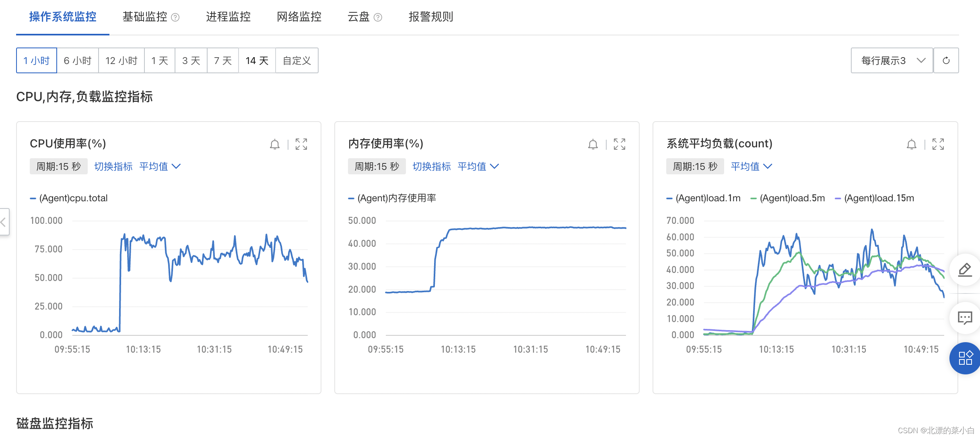This screenshot has height=438, width=980.
Task: Click 内存使用率(%) chart title
Action: 386,144
